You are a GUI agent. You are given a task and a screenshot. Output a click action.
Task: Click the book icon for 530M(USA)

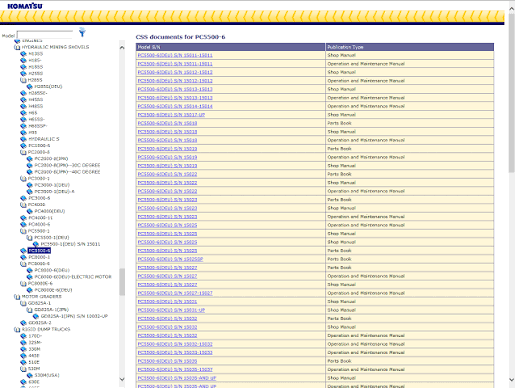(x=29, y=375)
